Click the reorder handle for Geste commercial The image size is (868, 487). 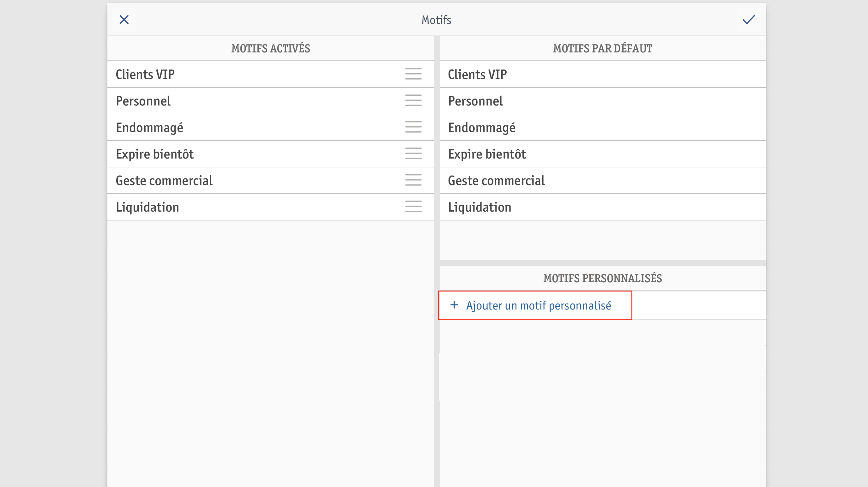pos(413,180)
